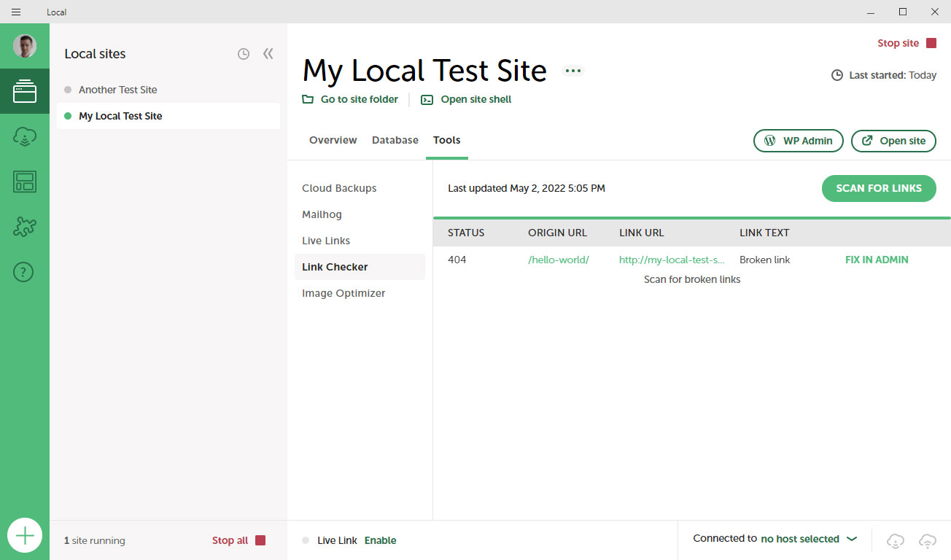The height and width of the screenshot is (560, 951).
Task: Open Cloud Backups sidebar icon
Action: 25,136
